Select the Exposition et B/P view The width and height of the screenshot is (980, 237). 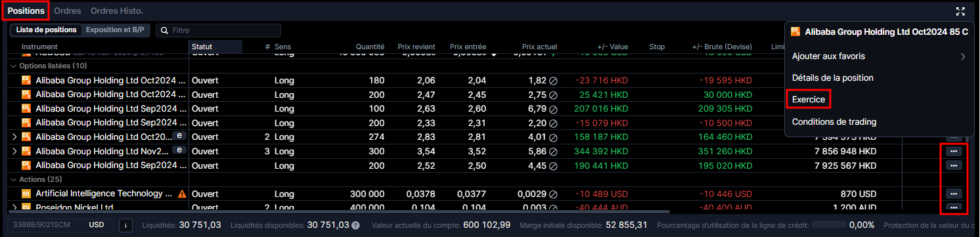(116, 30)
